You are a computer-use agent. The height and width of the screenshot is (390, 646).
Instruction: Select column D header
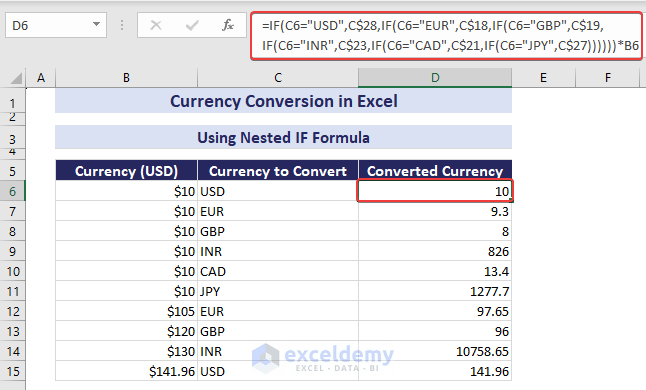point(435,77)
